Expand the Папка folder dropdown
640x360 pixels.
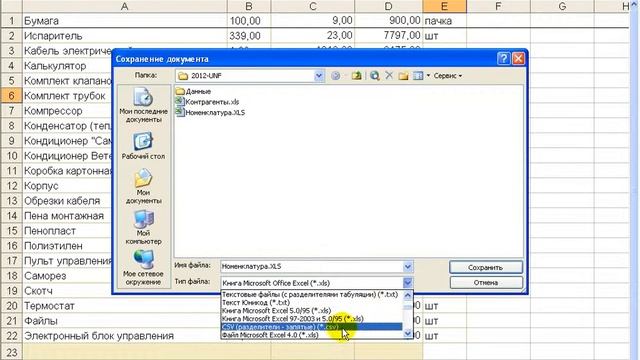[319, 76]
